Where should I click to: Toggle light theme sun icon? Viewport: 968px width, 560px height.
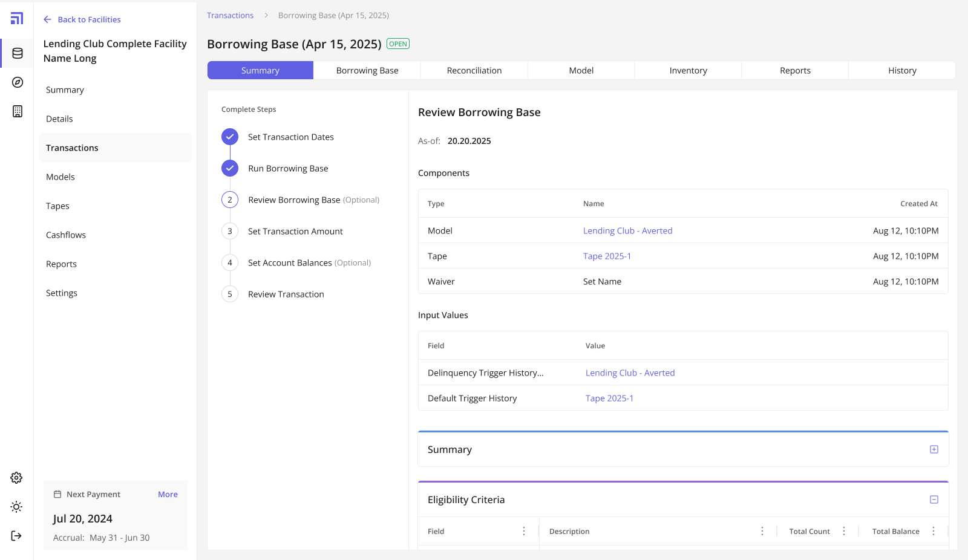[x=16, y=507]
